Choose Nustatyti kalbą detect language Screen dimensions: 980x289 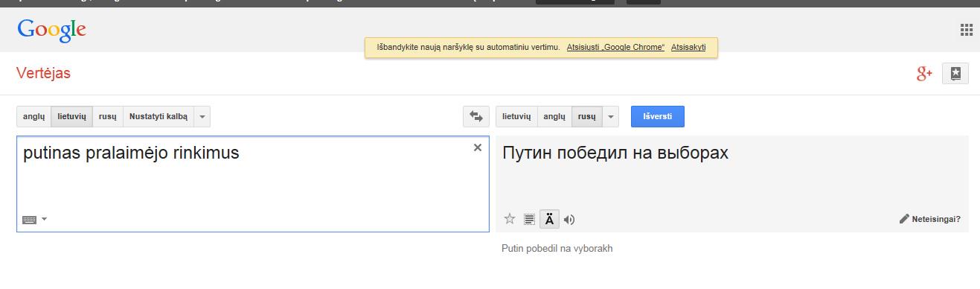pyautogui.click(x=158, y=117)
